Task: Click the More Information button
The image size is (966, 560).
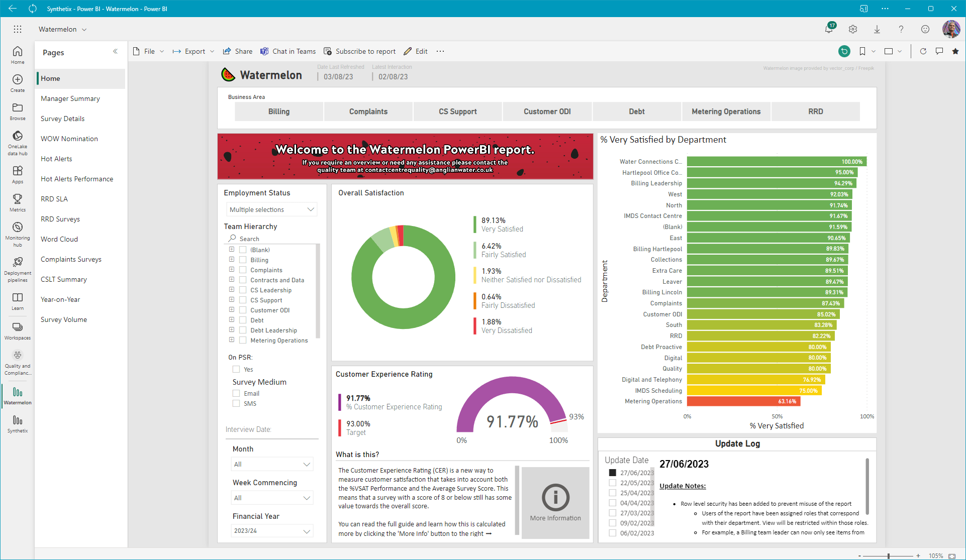Action: pos(555,503)
